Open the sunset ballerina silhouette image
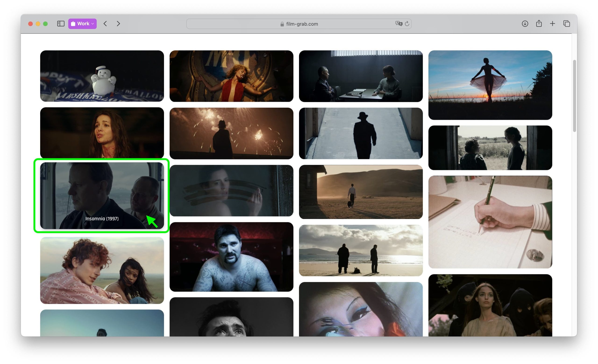Viewport: 598px width, 364px height. [x=490, y=85]
